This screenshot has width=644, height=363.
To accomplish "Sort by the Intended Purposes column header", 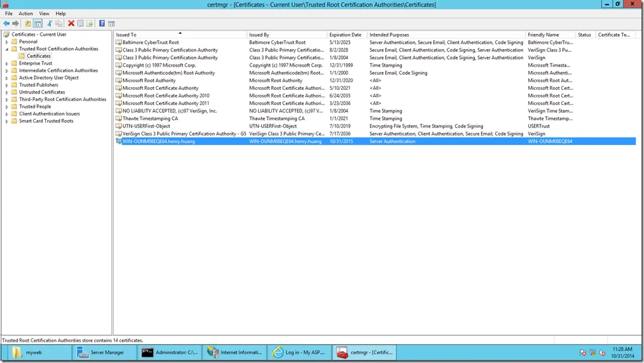I will [x=447, y=35].
